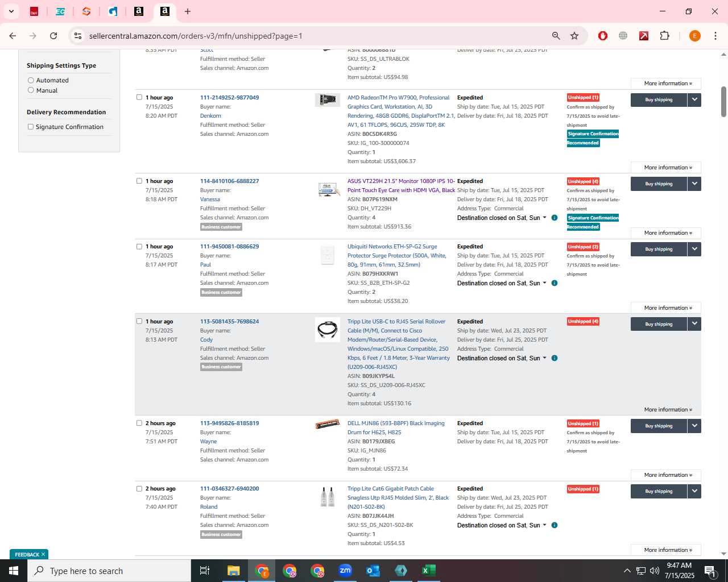Click the page vertical scrollbar thumb
Viewport: 728px width, 582px height.
point(723,101)
